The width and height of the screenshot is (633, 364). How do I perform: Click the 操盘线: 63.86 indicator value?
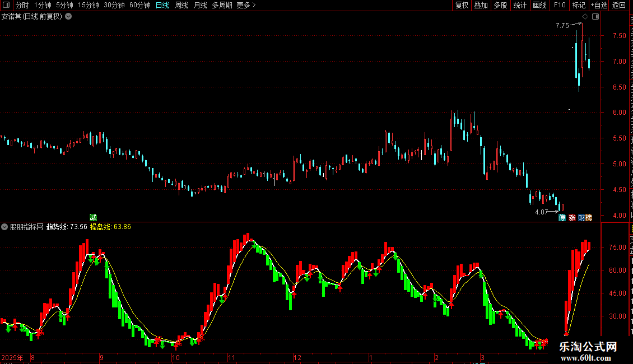click(110, 227)
